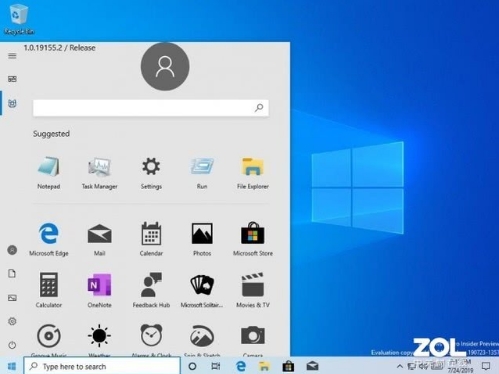Open the user account icon in the sidebar
This screenshot has height=374, width=499.
[12, 250]
